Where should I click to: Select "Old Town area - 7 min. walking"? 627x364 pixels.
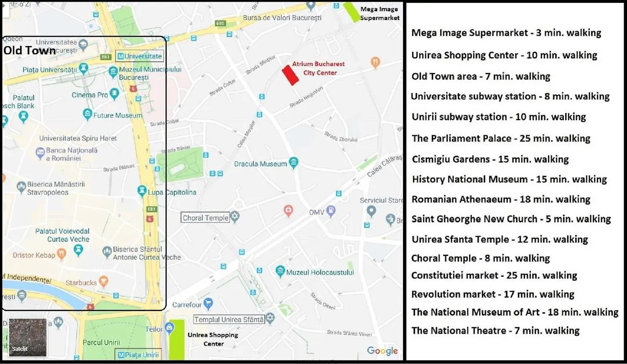(481, 76)
